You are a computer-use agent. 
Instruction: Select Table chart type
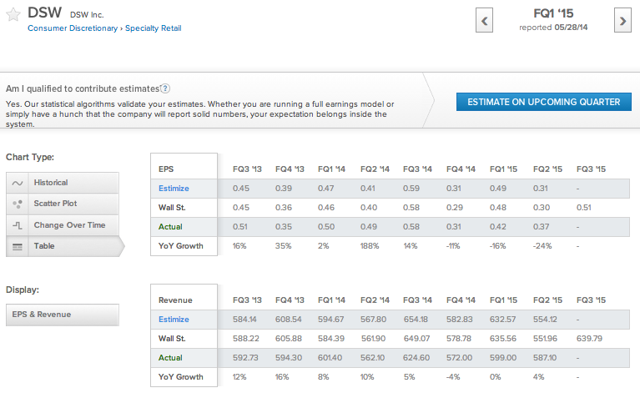pyautogui.click(x=64, y=247)
